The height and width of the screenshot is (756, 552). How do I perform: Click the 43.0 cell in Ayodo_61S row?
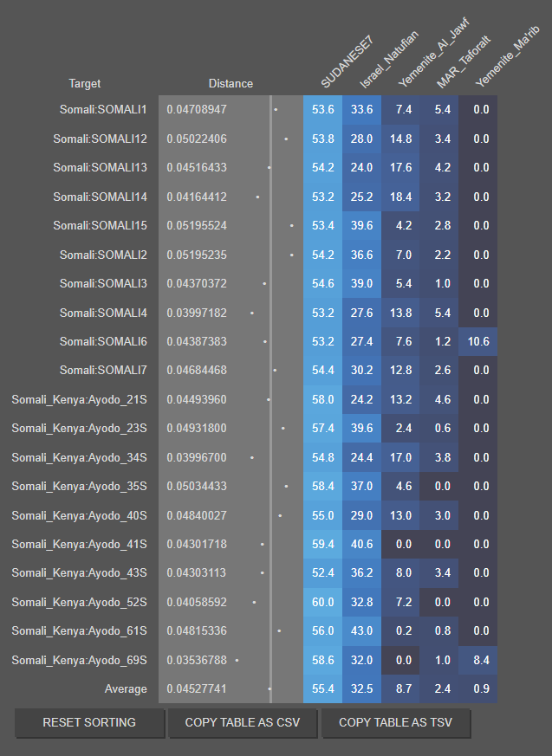[x=361, y=631]
